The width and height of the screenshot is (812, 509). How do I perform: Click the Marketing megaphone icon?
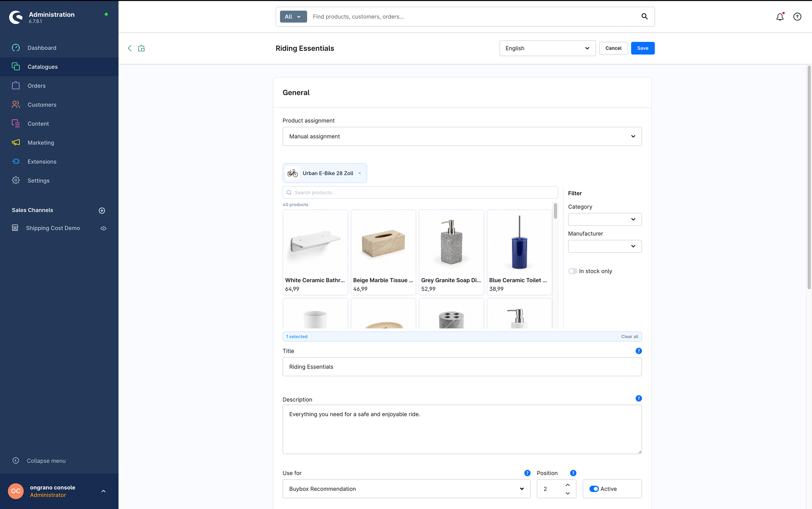pos(16,142)
